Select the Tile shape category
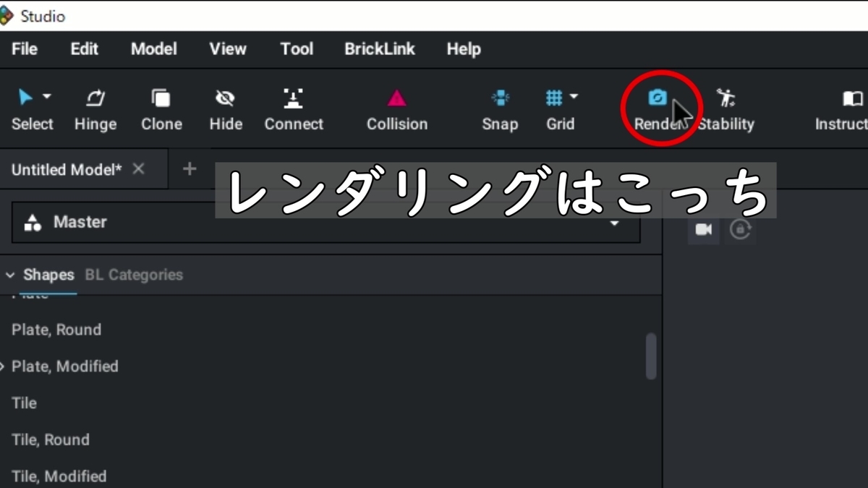Image resolution: width=868 pixels, height=488 pixels. [24, 403]
